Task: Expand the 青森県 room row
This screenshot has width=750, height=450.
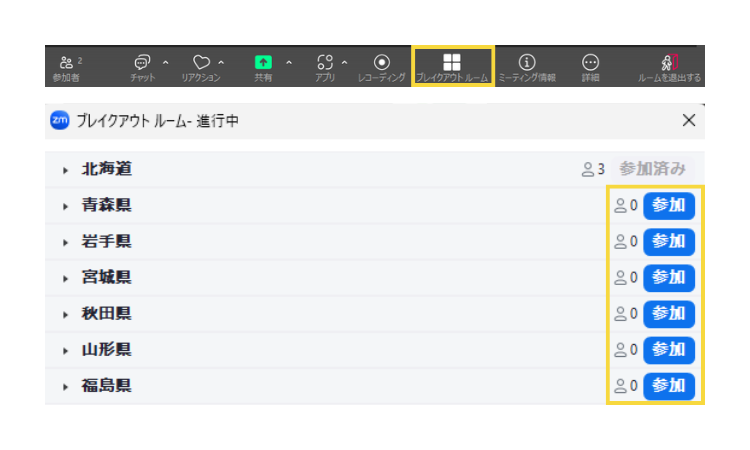Action: point(66,206)
